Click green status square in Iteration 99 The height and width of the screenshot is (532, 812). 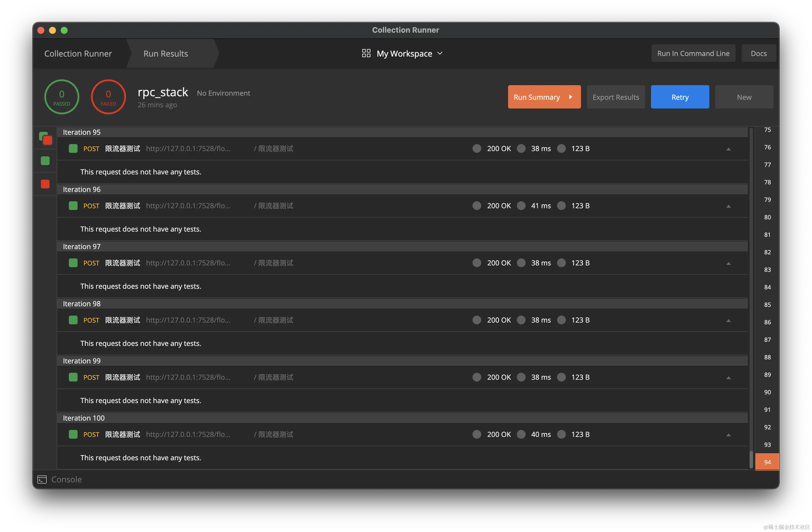tap(73, 377)
